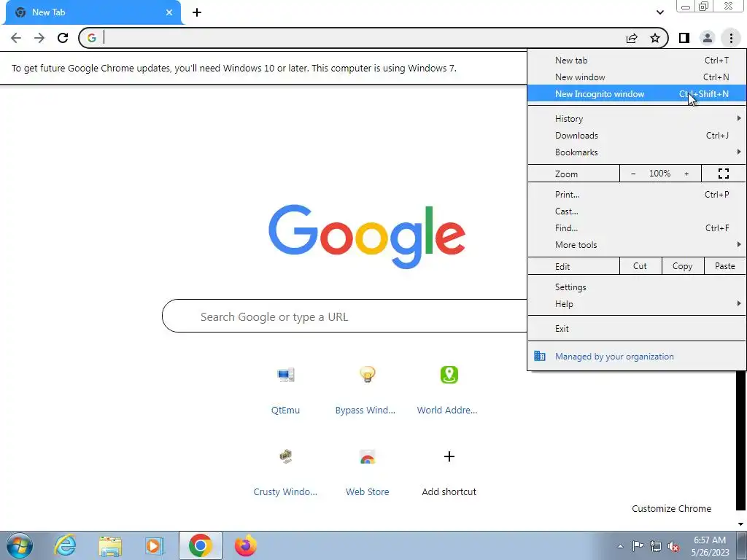Expand the History submenu

click(x=636, y=119)
